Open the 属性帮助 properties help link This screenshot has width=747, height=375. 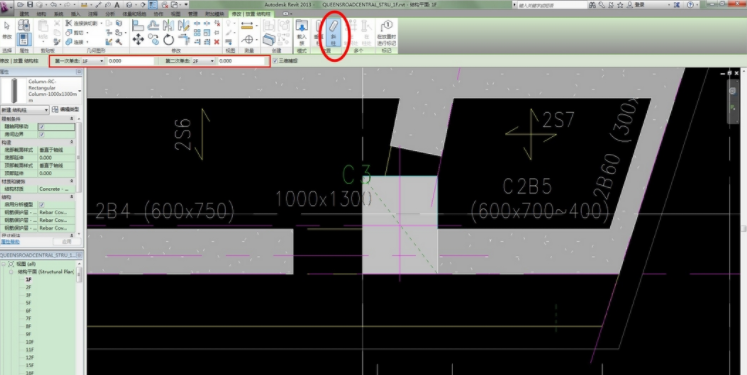(x=10, y=242)
